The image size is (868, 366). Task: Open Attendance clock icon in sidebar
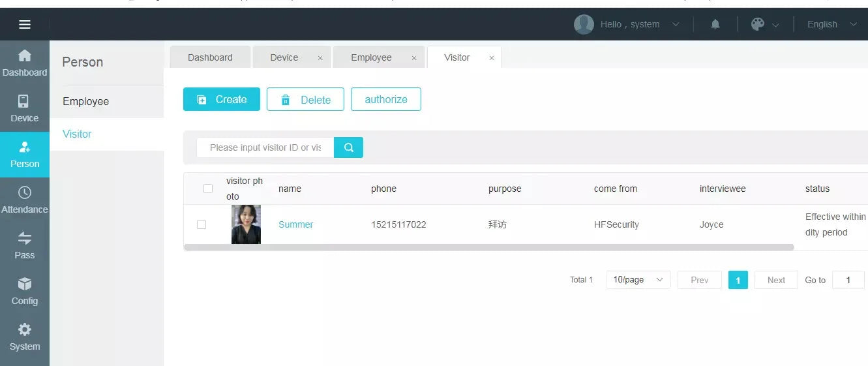click(25, 200)
